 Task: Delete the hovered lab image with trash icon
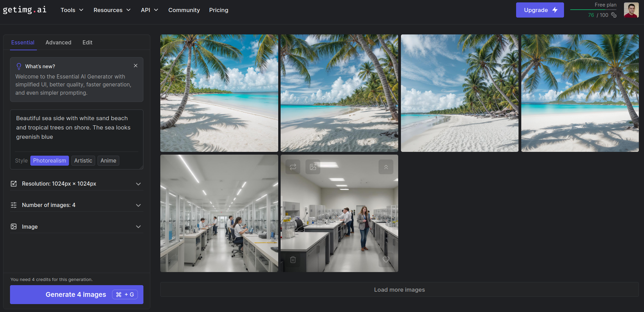(293, 260)
